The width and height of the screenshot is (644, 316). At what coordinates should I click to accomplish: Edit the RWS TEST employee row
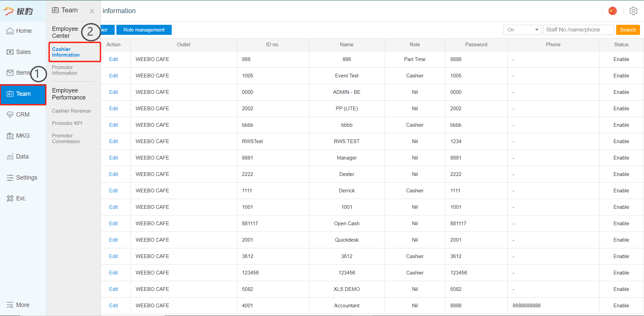[x=113, y=141]
